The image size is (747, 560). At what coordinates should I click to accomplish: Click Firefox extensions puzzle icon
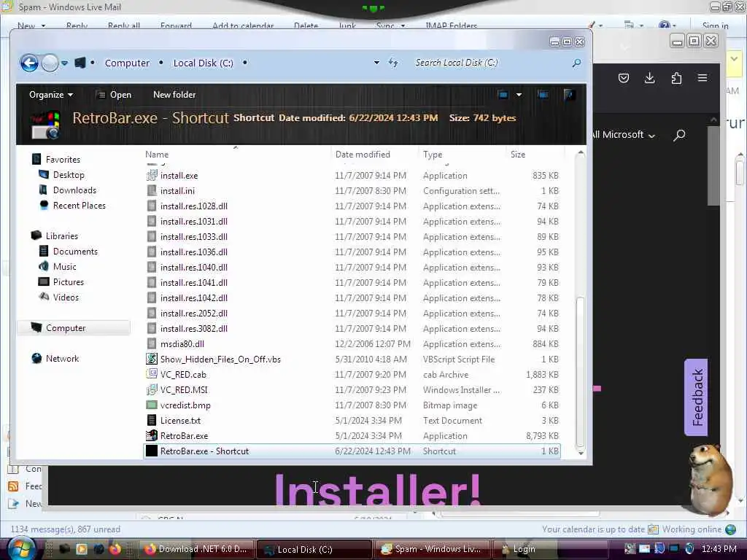point(676,78)
